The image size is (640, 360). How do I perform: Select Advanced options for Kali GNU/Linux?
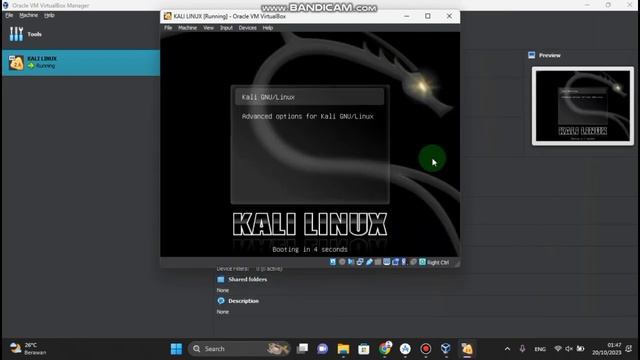click(x=307, y=116)
